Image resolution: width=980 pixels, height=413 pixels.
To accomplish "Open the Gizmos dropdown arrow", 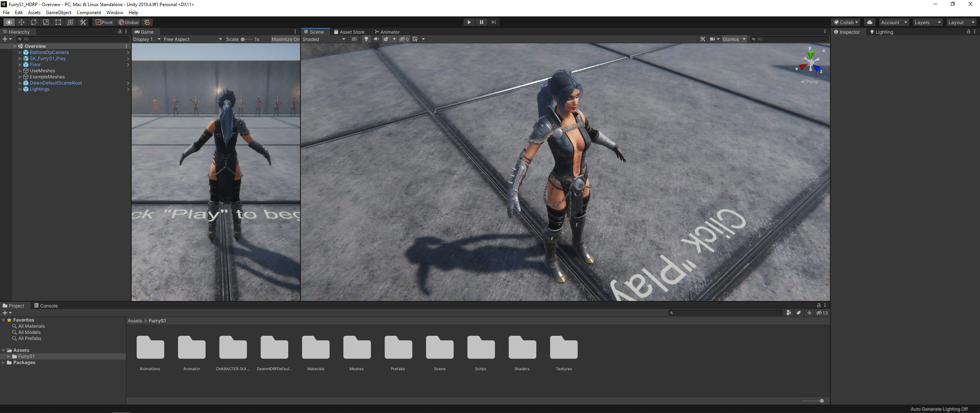I will coord(744,39).
